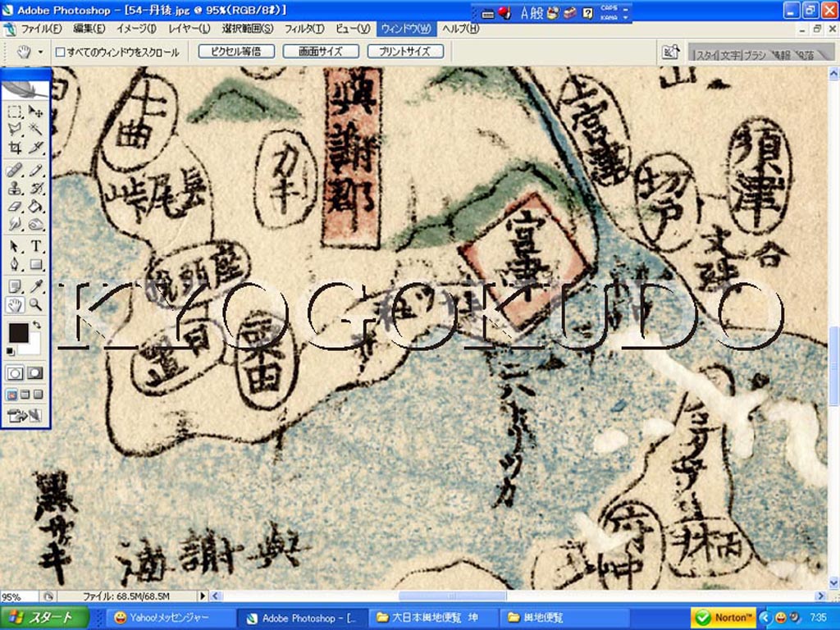The height and width of the screenshot is (630, 840).
Task: Select the Type (T) tool
Action: click(x=35, y=246)
